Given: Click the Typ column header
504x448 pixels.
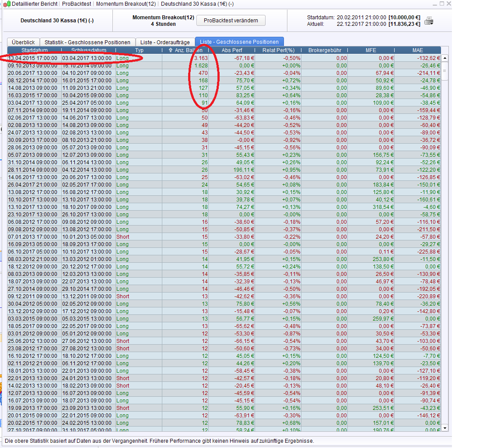Looking at the screenshot, I should click(x=139, y=50).
